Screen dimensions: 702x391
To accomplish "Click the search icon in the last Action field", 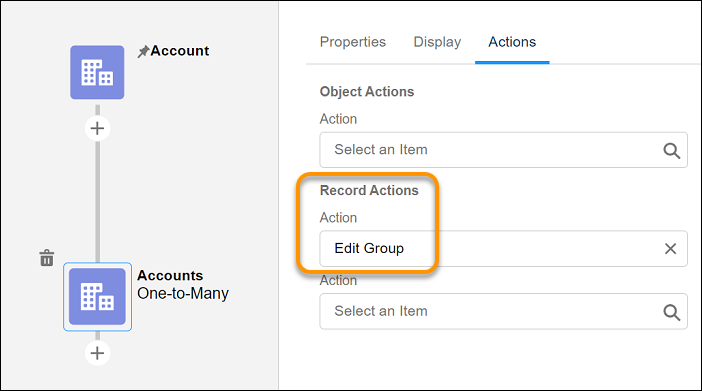I will click(x=671, y=312).
